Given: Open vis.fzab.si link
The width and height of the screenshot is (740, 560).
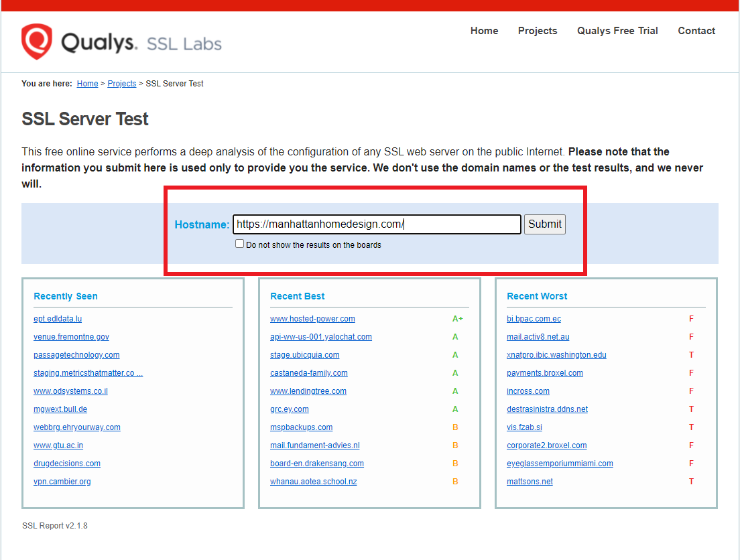Looking at the screenshot, I should (524, 427).
